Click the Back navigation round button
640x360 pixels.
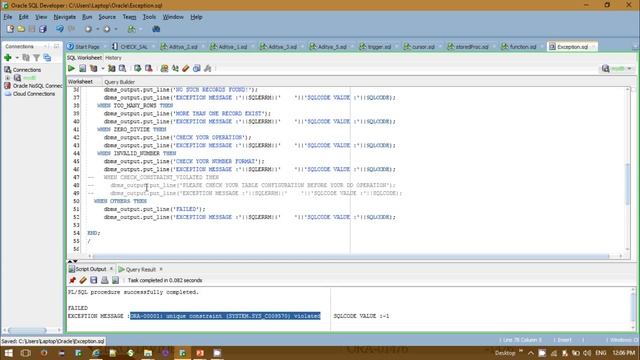88,29
